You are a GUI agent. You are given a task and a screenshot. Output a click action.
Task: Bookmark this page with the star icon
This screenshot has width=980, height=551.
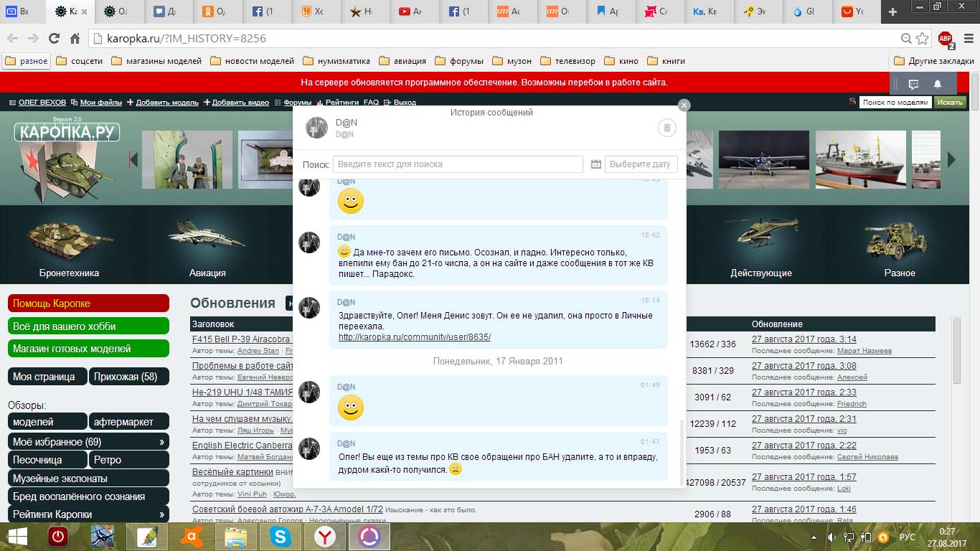tap(922, 38)
